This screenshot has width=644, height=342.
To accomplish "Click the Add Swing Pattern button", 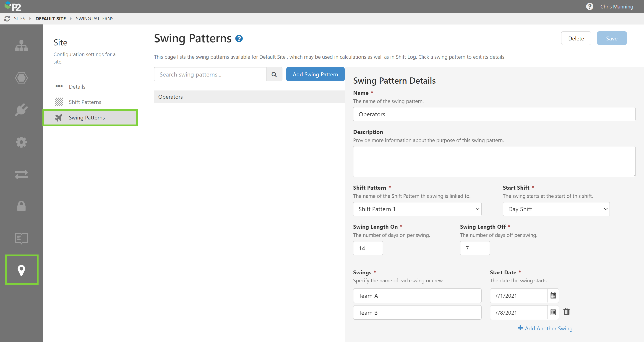I will click(315, 74).
